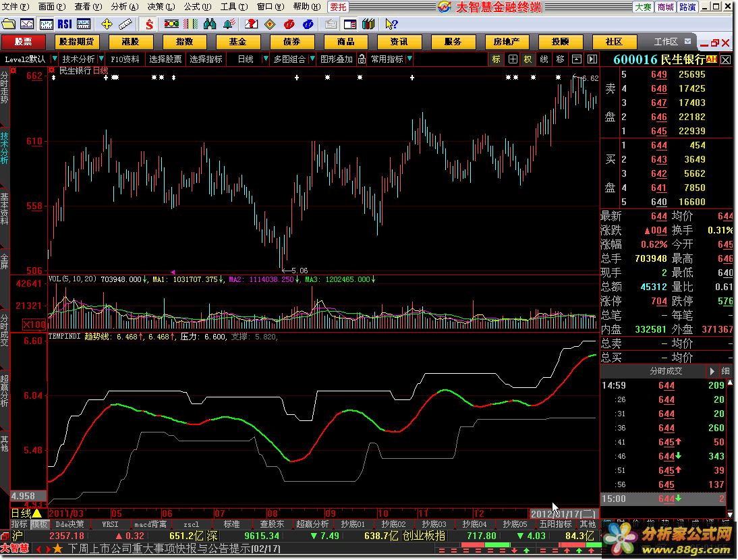Open the alarm bell alert icon
Viewport: 738px width, 560px height.
[x=229, y=24]
